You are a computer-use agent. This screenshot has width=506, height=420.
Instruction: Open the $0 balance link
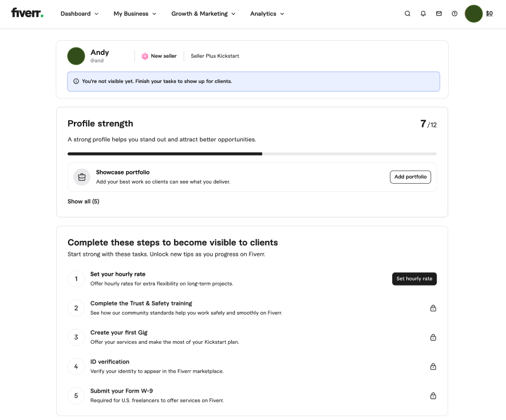(489, 14)
